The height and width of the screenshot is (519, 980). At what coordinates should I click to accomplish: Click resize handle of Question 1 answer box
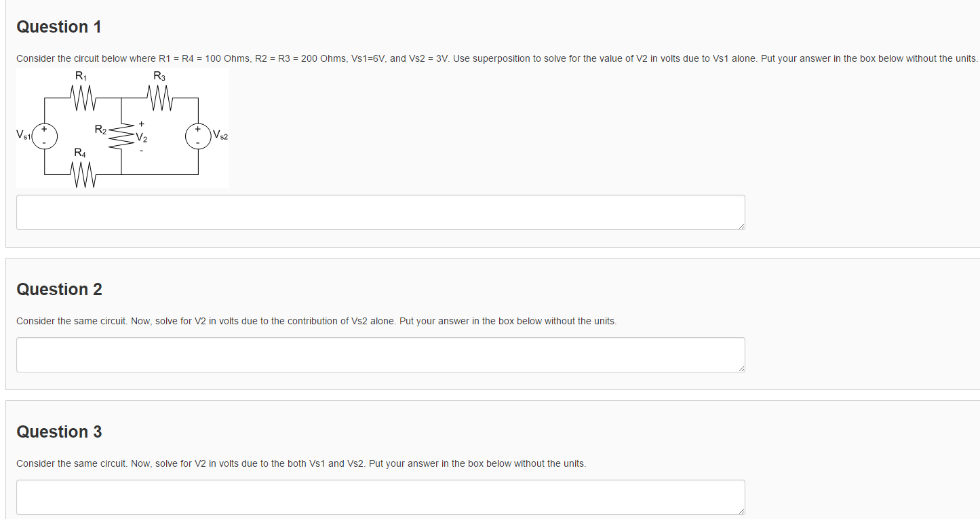click(741, 226)
